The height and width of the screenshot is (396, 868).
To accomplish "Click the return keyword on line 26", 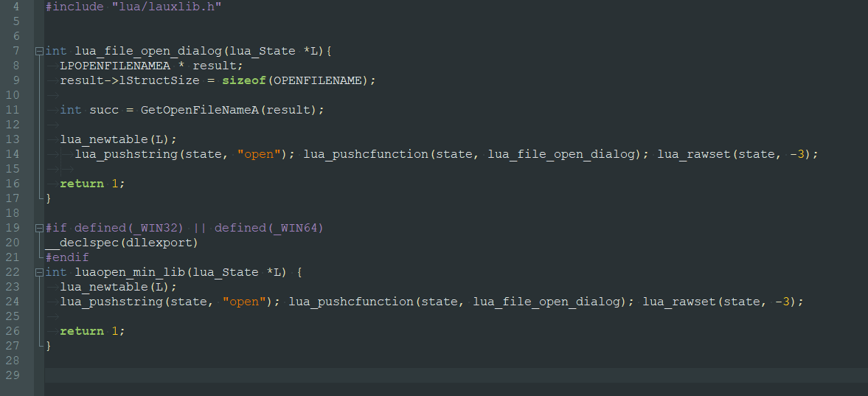I will point(82,330).
